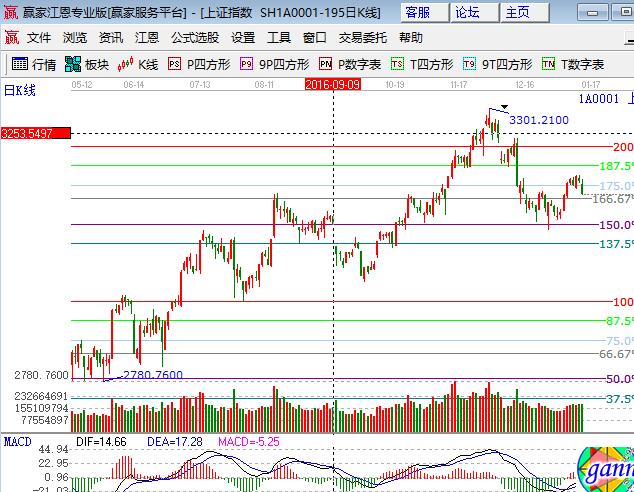Select the T四方形 tool icon
This screenshot has width=634, height=492.
pos(422,64)
